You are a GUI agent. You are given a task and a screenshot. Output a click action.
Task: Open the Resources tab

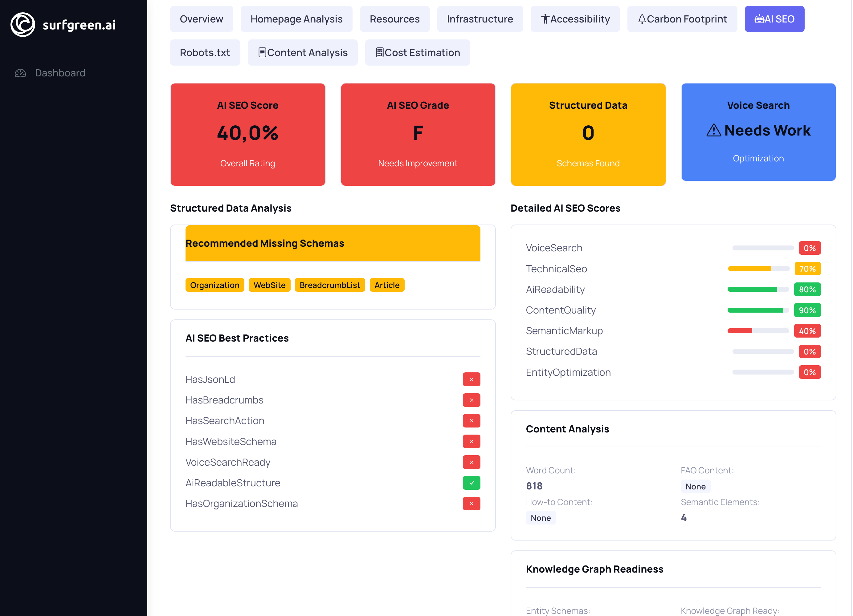394,19
